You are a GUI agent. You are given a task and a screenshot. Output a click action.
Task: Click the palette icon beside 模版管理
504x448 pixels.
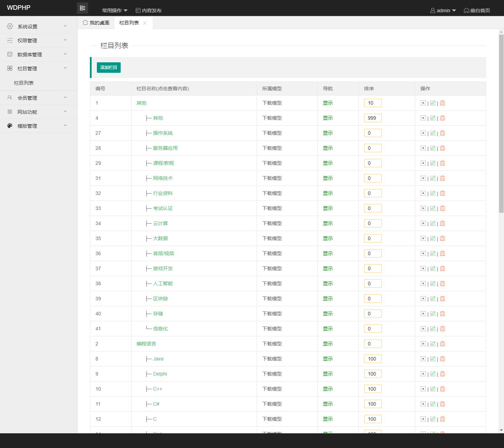pyautogui.click(x=10, y=126)
